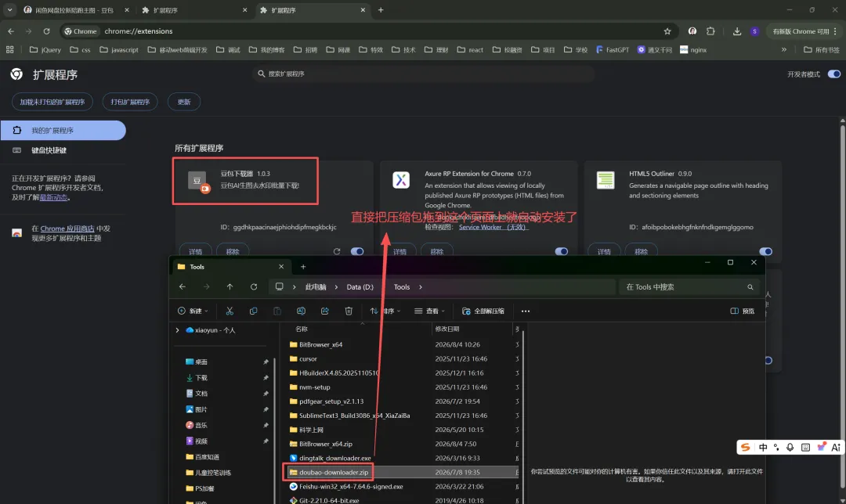Click the 豆包下载器 extension icon
Image resolution: width=846 pixels, height=504 pixels.
tap(197, 181)
